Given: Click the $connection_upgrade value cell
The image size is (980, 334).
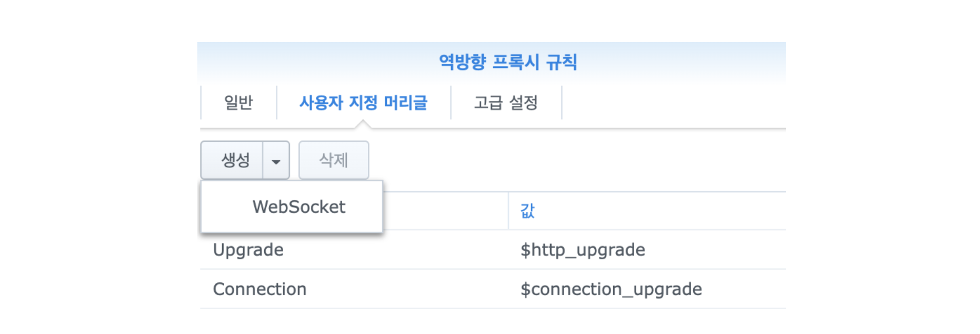Looking at the screenshot, I should 611,289.
